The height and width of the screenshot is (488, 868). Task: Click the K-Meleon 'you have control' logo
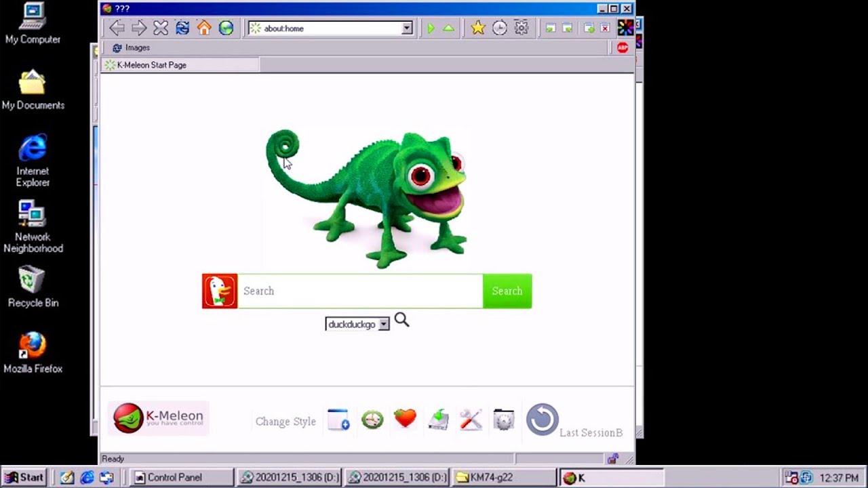pos(159,418)
